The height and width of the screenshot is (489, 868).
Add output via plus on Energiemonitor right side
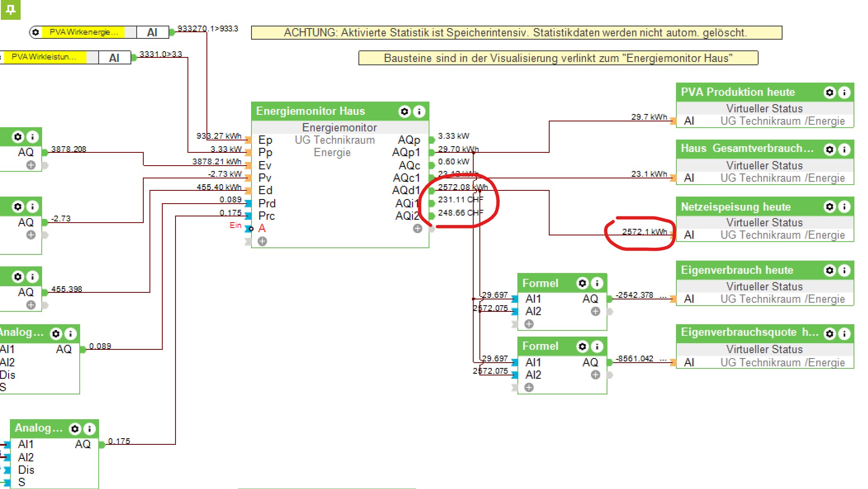pyautogui.click(x=417, y=228)
